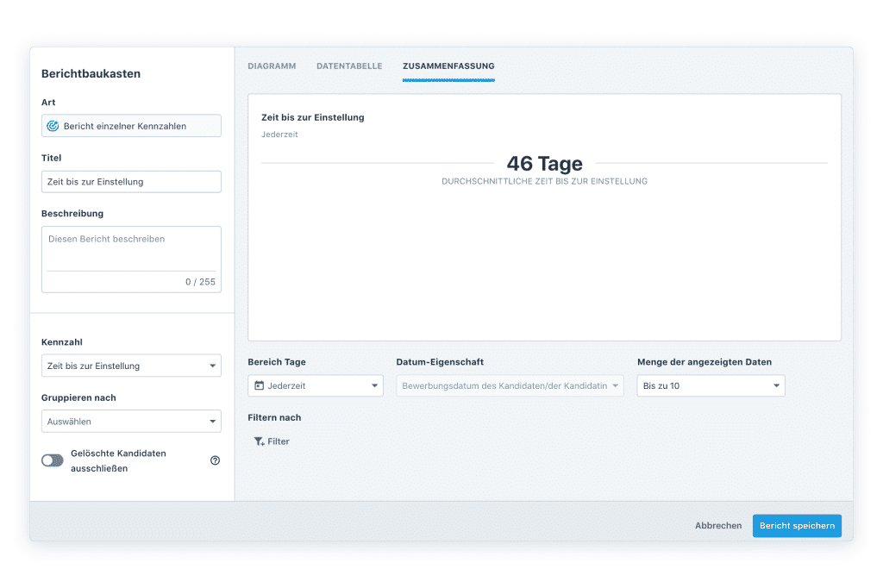The height and width of the screenshot is (588, 883).
Task: Click the Art report type field
Action: click(131, 126)
